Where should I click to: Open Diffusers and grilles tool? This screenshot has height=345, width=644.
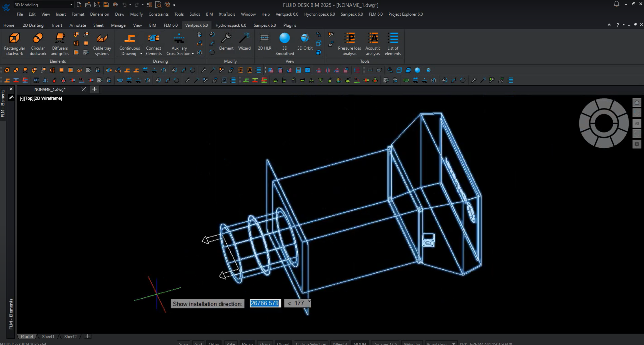coord(60,43)
